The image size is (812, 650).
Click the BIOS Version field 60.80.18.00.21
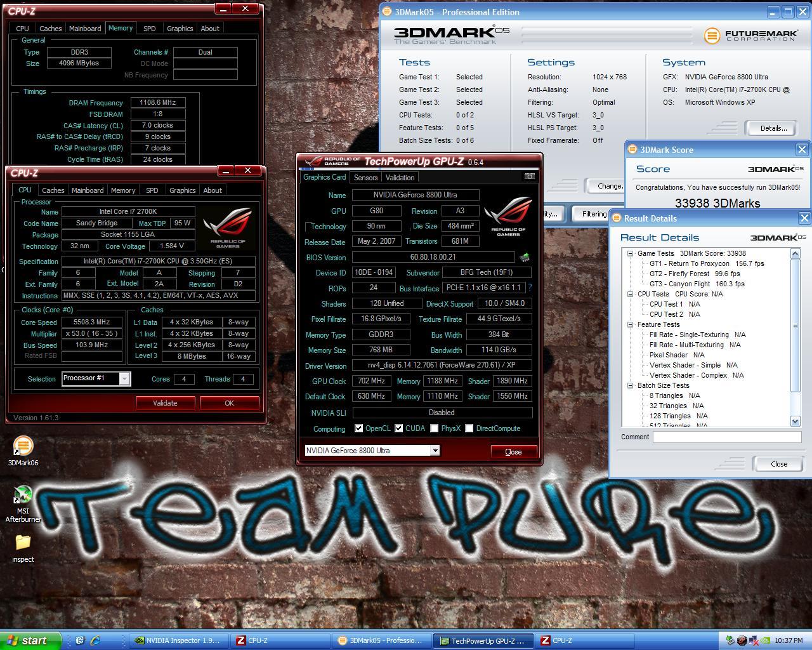(433, 257)
